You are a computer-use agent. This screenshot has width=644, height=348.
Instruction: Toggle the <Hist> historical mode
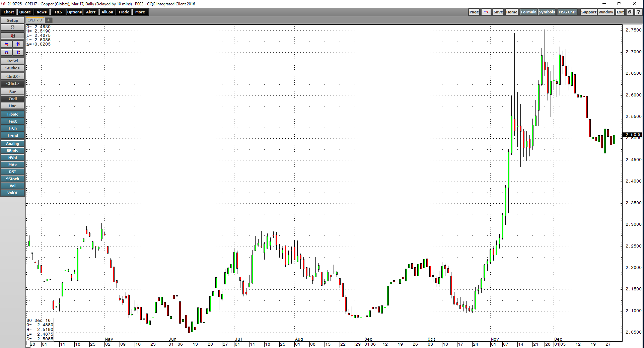click(x=12, y=83)
